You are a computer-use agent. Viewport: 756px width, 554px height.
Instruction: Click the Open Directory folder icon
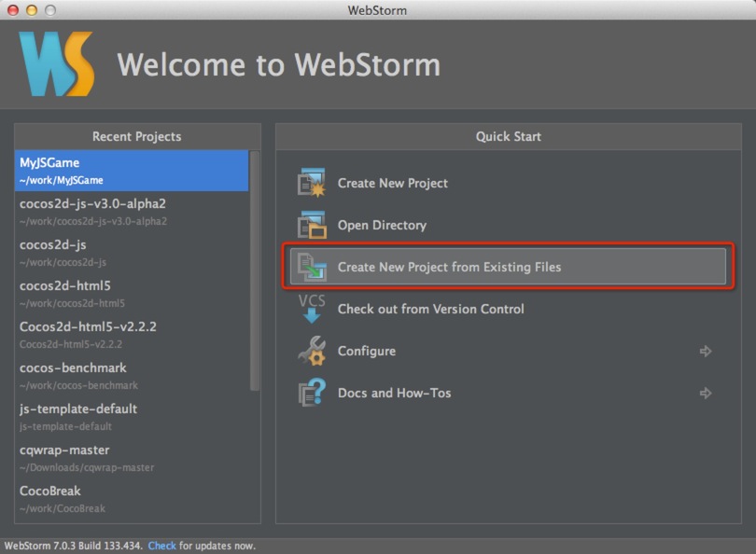[312, 225]
